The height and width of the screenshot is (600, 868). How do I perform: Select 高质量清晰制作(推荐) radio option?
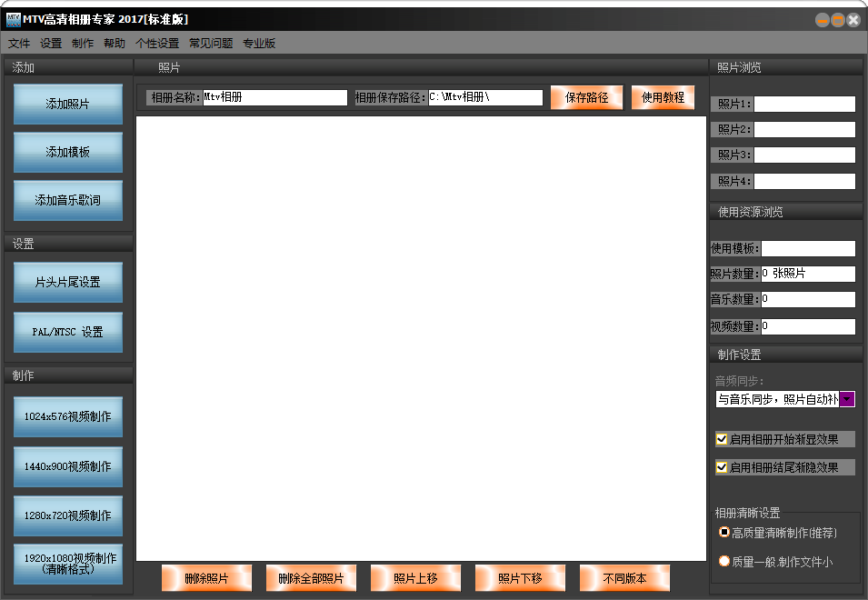point(724,533)
